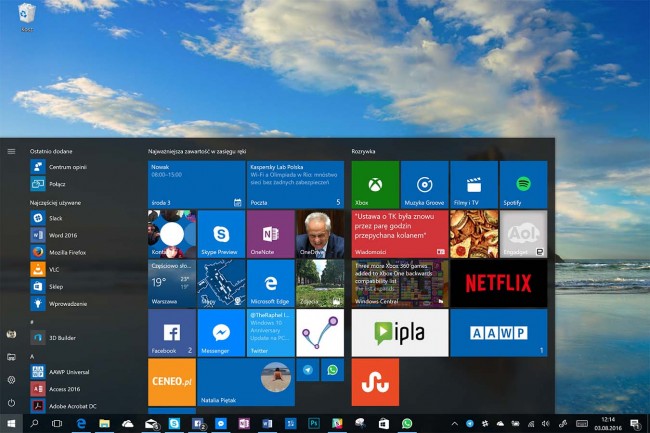This screenshot has width=650, height=433.
Task: Open the OneNote tile
Action: tap(271, 234)
